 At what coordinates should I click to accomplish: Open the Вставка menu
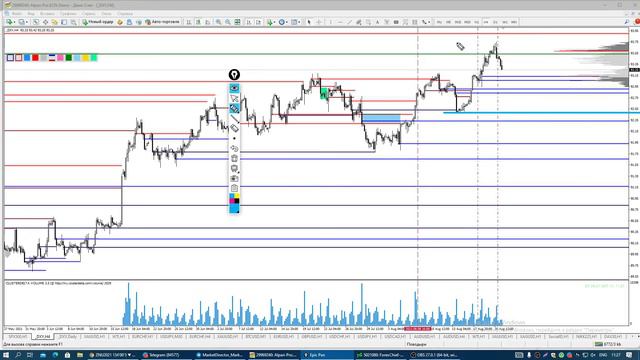tap(47, 13)
